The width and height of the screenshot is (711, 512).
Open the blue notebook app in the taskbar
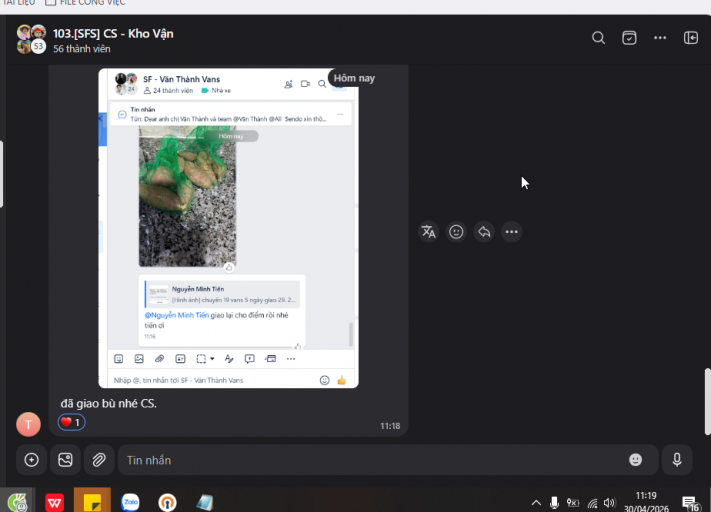[x=205, y=502]
